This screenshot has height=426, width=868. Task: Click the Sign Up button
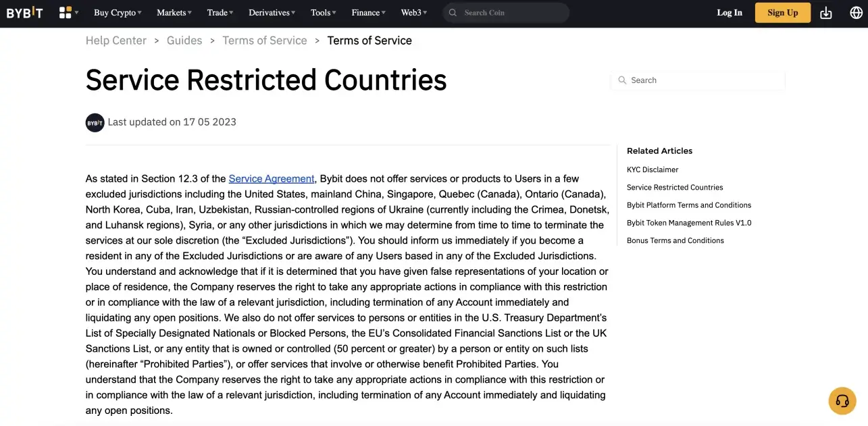point(782,12)
